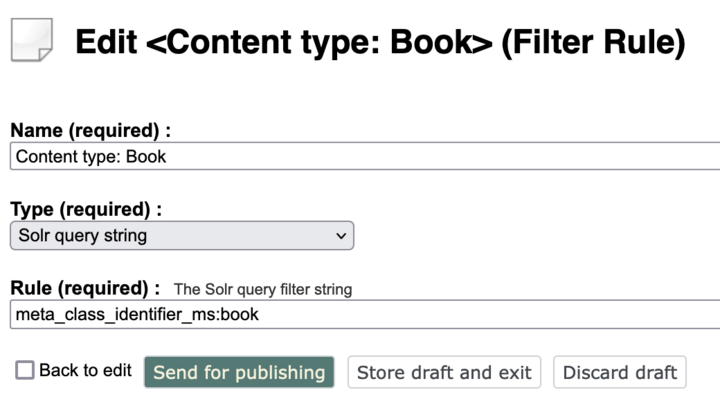This screenshot has height=408, width=720.
Task: Open the Type dropdown showing Solr query string
Action: (x=182, y=235)
